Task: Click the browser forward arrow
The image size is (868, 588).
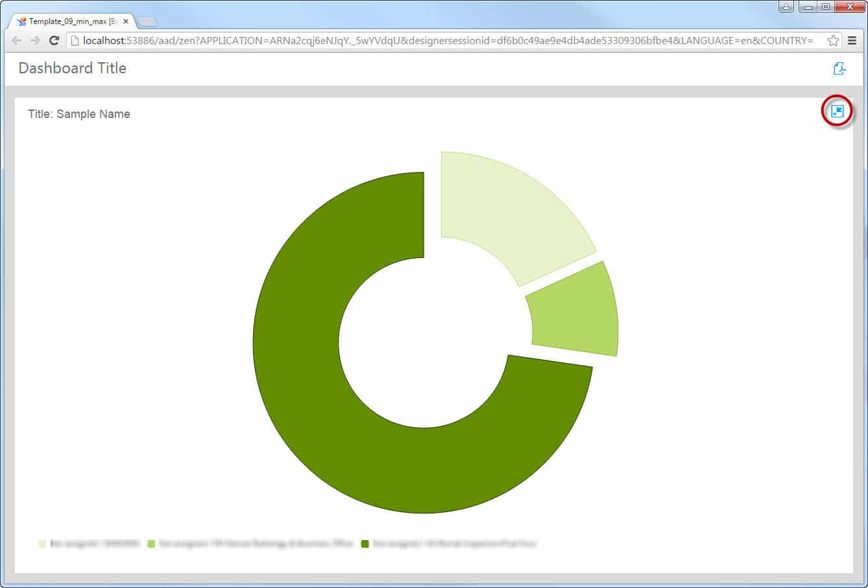Action: (x=35, y=40)
